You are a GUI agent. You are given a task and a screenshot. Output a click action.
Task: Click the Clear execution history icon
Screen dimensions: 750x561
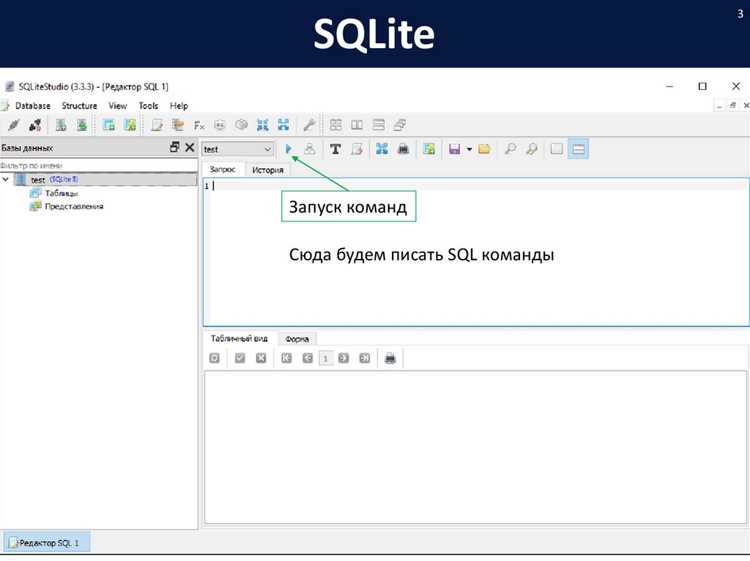coord(356,149)
